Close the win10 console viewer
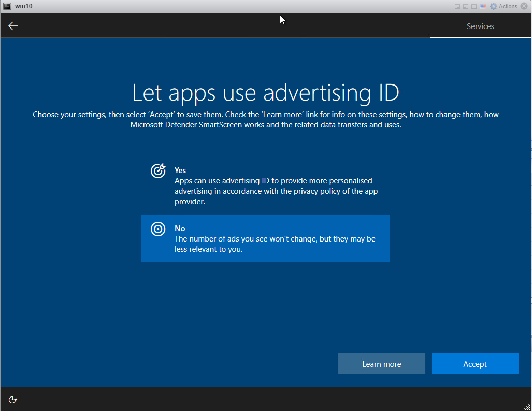This screenshot has width=532, height=411. pyautogui.click(x=524, y=6)
